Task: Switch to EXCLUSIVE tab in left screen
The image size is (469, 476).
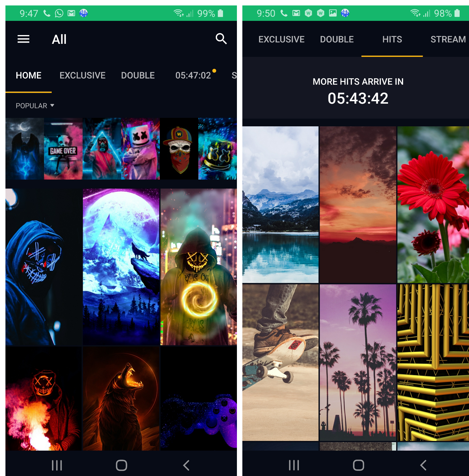Action: 82,75
